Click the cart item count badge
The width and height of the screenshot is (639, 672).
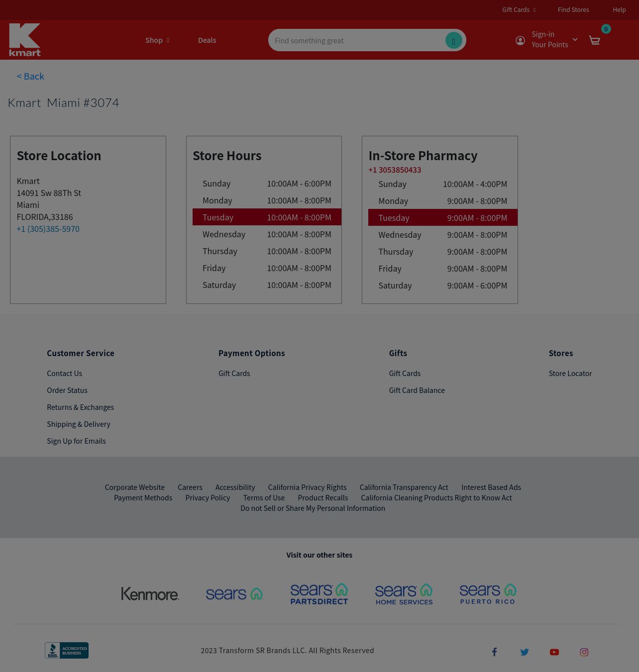click(x=606, y=29)
